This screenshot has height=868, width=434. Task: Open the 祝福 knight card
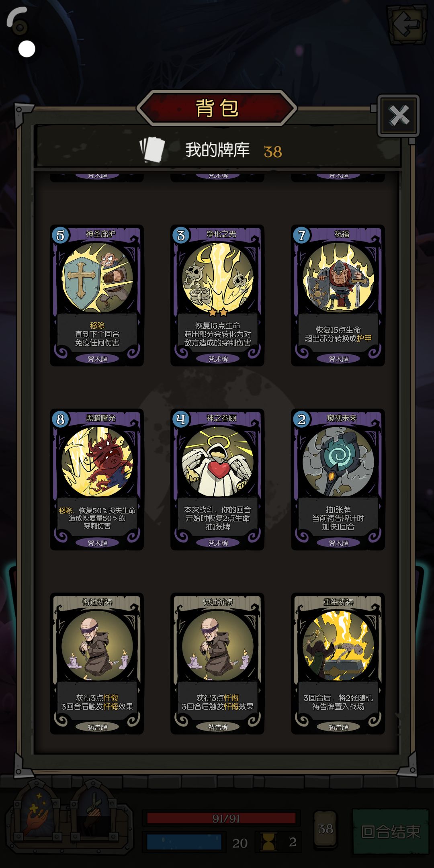(338, 295)
